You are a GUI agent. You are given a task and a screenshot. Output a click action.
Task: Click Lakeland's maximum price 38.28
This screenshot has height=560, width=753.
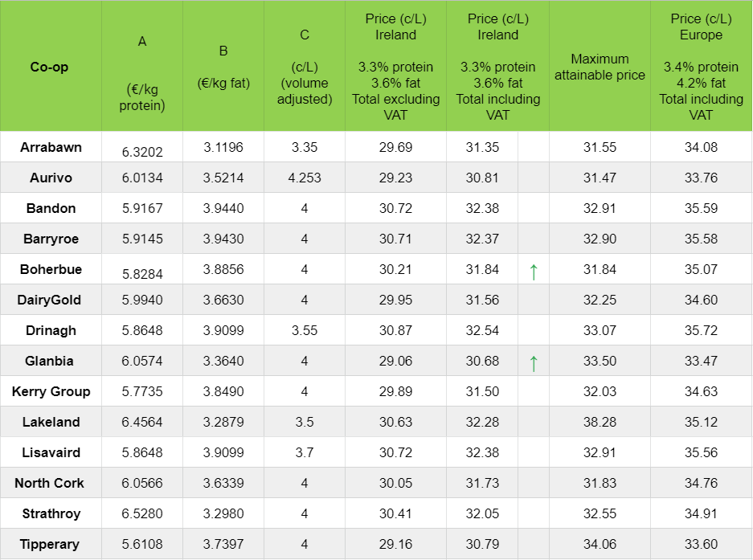click(x=600, y=422)
